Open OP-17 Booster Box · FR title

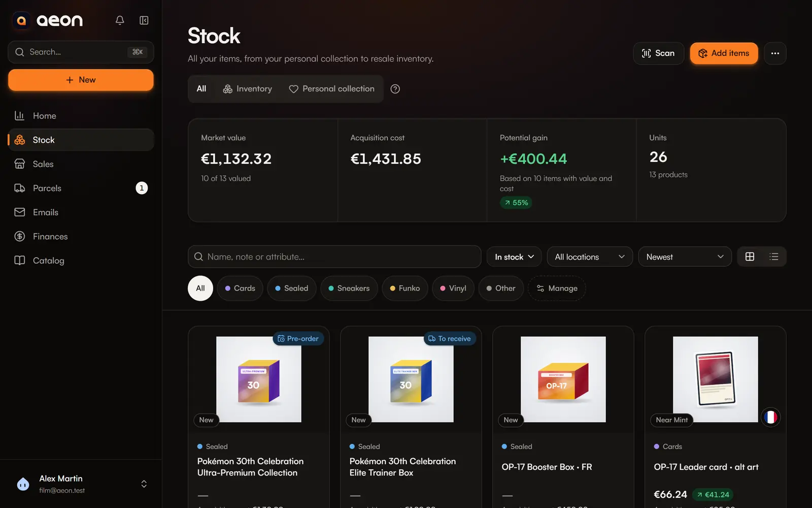[547, 467]
